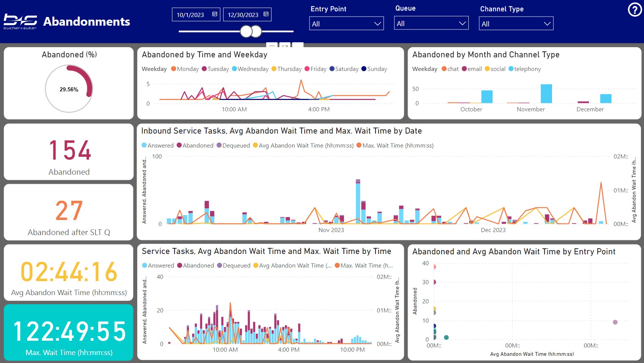Grab the right date range slider handle
This screenshot has height=363, width=644.
click(x=256, y=31)
